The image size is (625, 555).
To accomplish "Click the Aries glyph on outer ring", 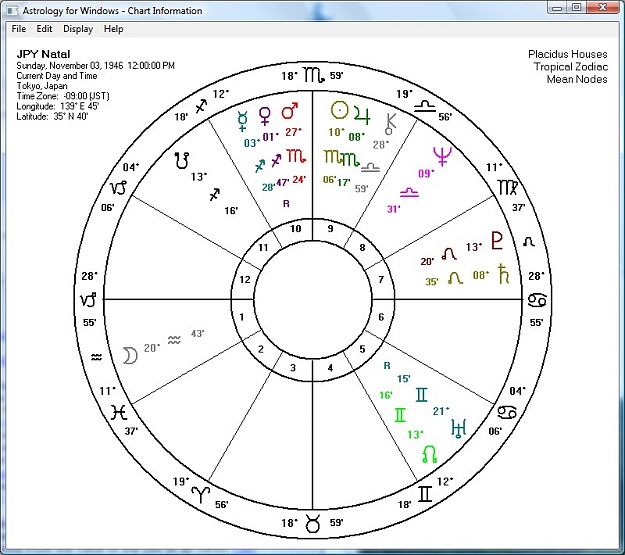I will click(x=200, y=494).
